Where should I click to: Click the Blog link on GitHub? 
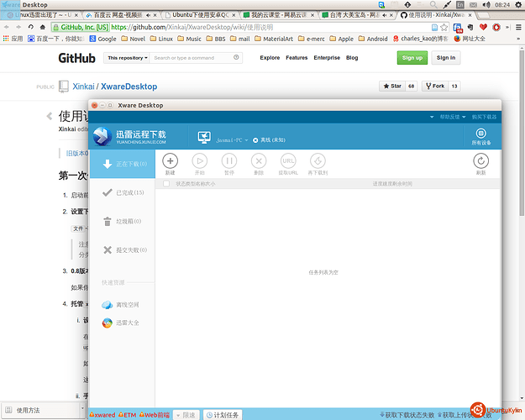pos(352,58)
